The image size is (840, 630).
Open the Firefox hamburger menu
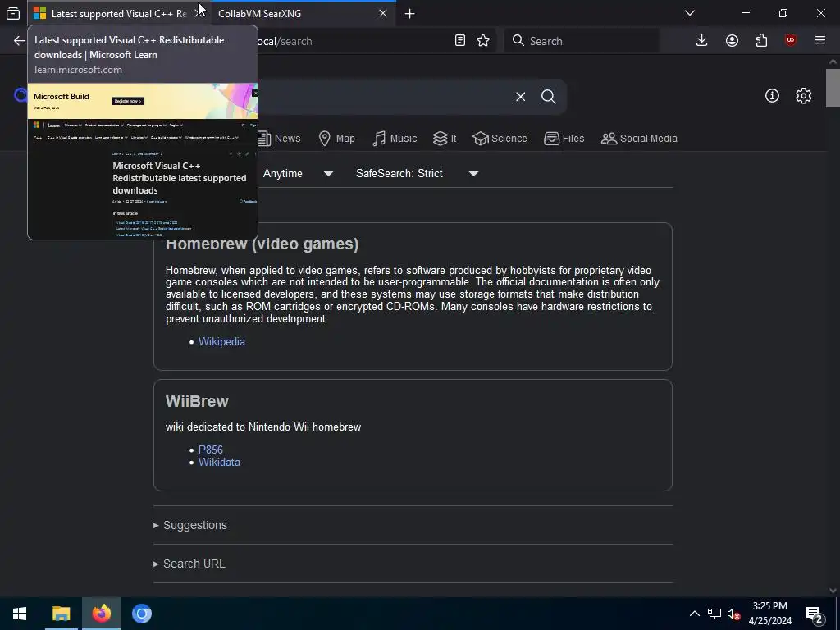[820, 41]
